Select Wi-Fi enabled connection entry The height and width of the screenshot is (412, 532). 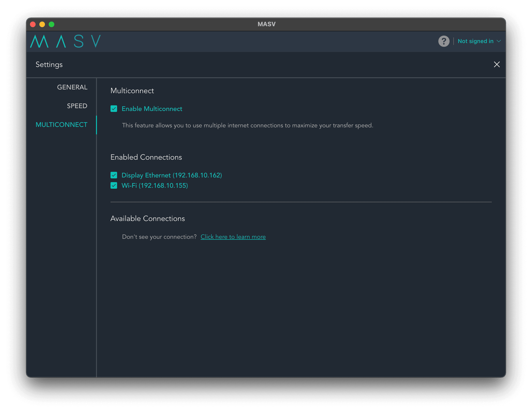click(154, 186)
